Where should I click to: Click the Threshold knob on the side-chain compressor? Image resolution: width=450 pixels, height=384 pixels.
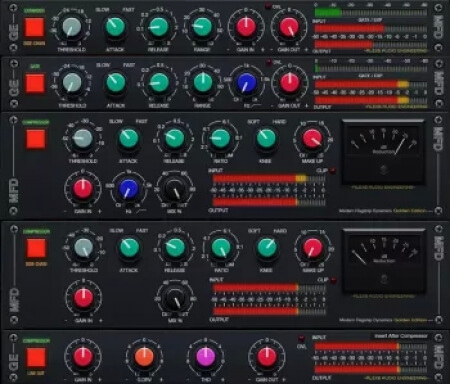83,247
